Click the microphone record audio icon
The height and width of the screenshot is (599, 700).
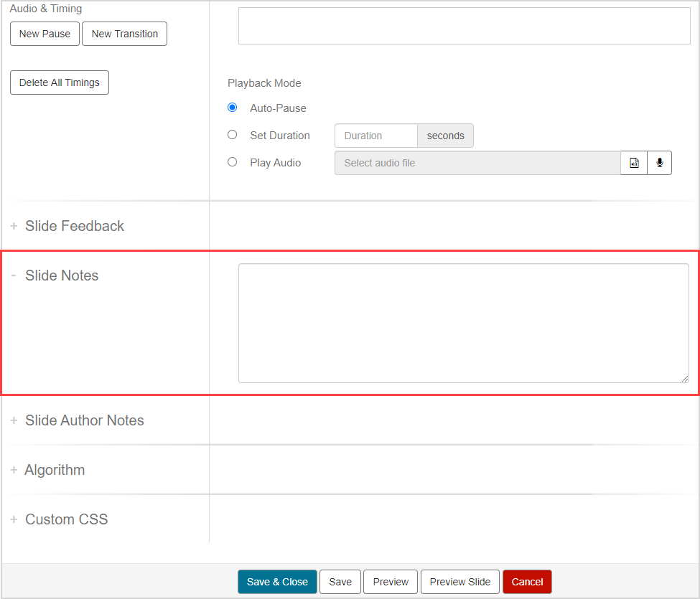659,163
